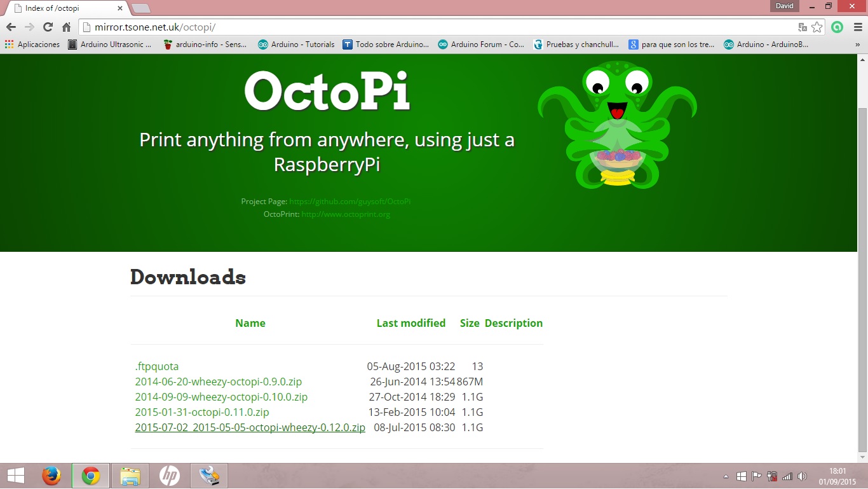Open Action Center flag icon
Image resolution: width=868 pixels, height=489 pixels.
[x=757, y=476]
